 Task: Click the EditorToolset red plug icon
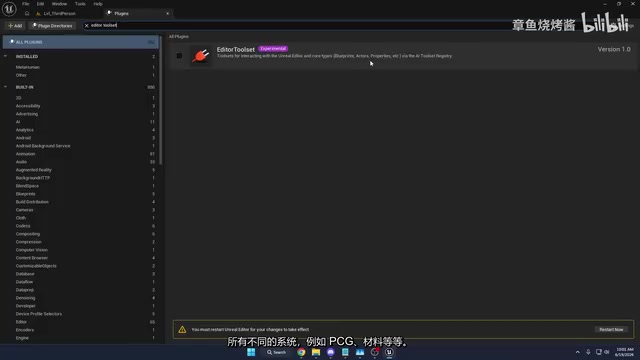[200, 56]
